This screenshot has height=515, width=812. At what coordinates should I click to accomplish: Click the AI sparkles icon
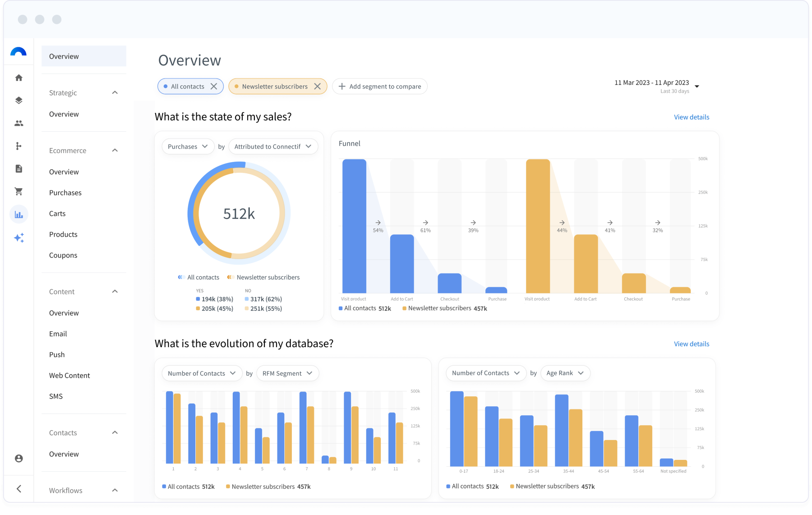tap(18, 237)
